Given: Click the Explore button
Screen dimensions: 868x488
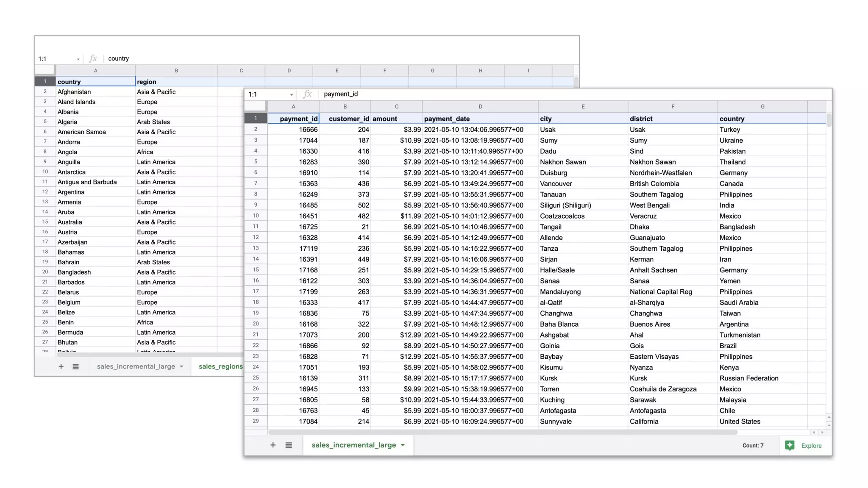Looking at the screenshot, I should [811, 446].
